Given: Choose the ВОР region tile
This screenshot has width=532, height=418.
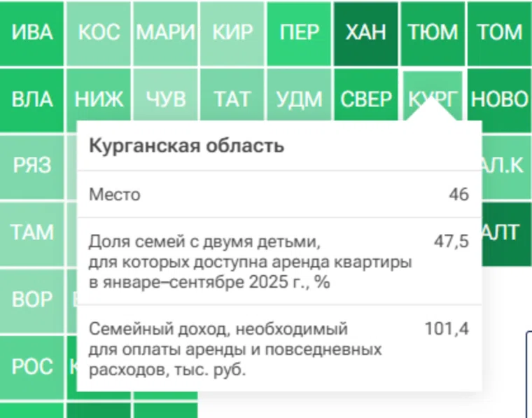Looking at the screenshot, I should pos(32,300).
